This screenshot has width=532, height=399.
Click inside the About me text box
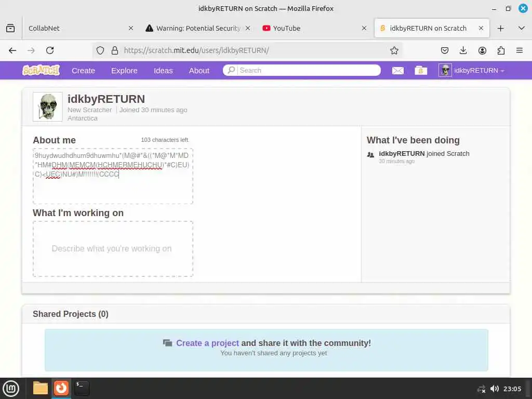tap(113, 176)
